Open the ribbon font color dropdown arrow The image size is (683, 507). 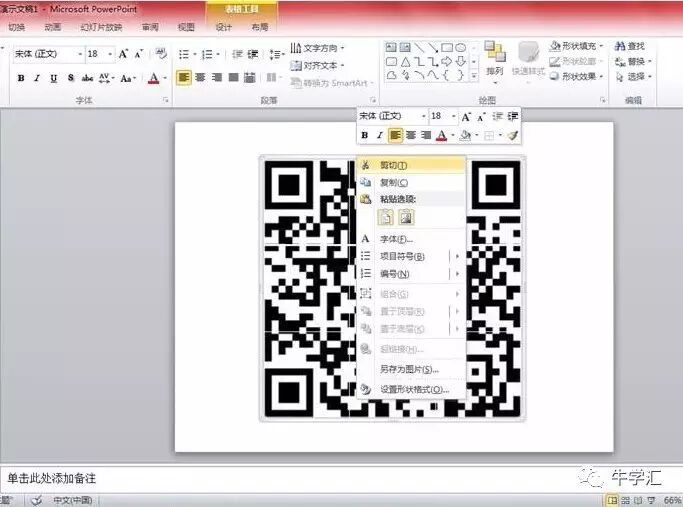[166, 78]
